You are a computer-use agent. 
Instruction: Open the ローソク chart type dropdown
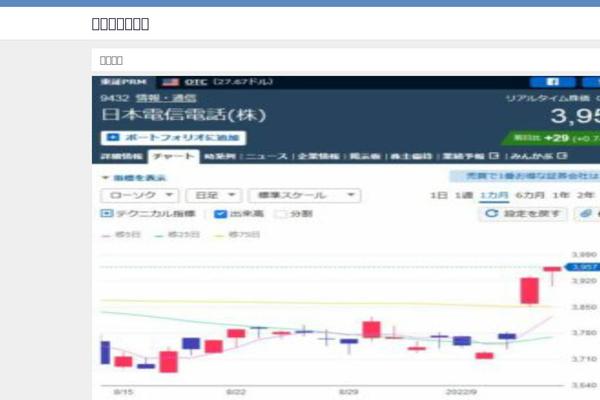(x=140, y=195)
